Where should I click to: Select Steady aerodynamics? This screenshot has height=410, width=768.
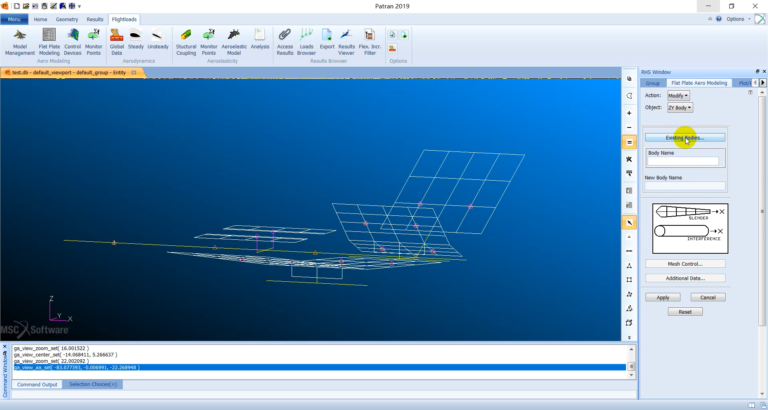click(x=136, y=40)
